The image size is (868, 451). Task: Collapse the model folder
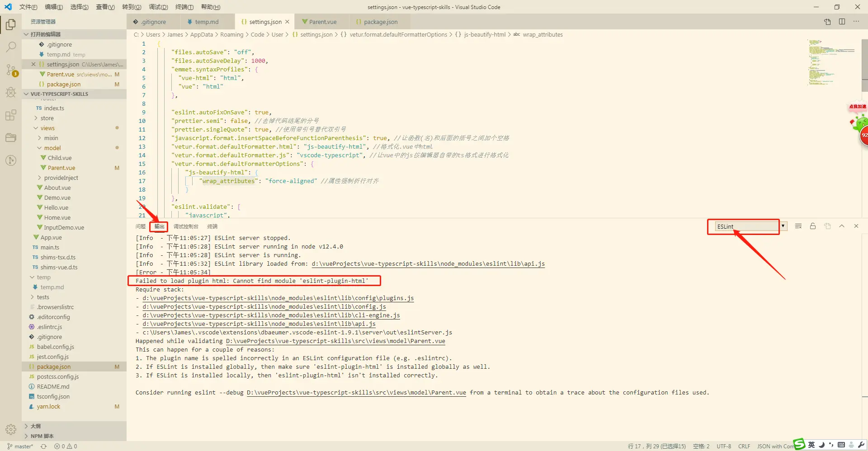pyautogui.click(x=52, y=148)
